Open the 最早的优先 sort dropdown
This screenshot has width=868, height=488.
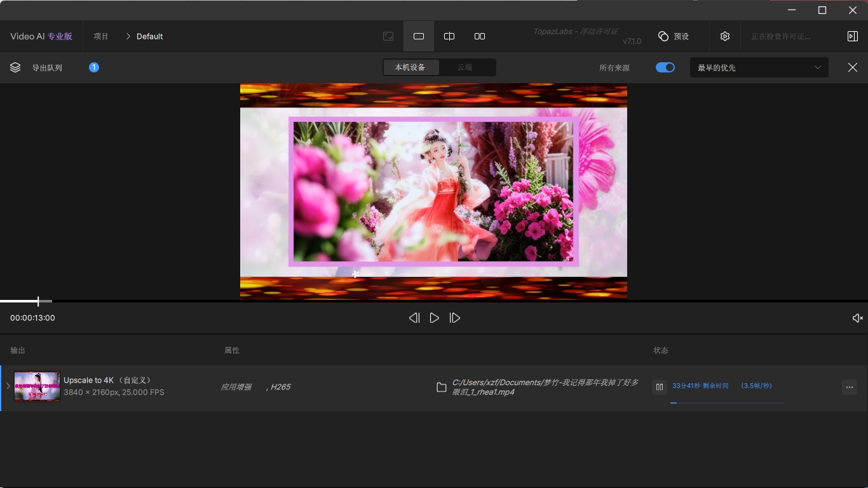759,67
